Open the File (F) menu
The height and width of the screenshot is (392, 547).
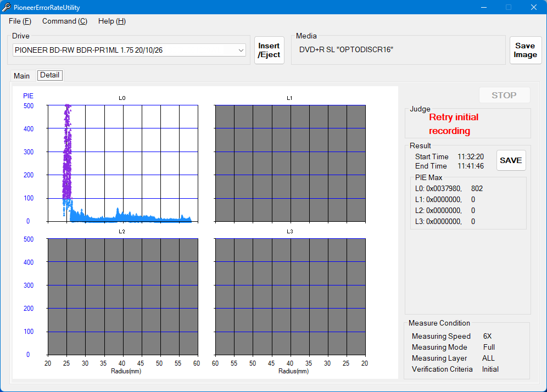[x=20, y=21]
